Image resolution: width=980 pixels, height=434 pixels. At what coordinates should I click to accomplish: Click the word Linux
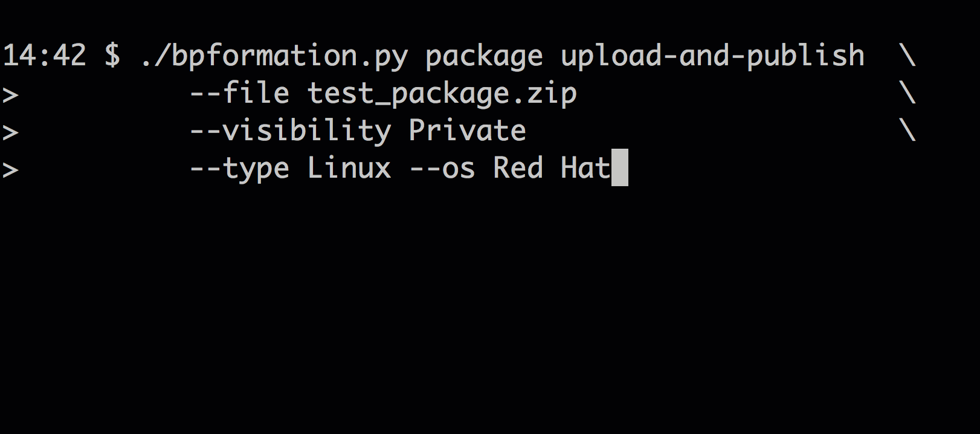click(x=349, y=168)
